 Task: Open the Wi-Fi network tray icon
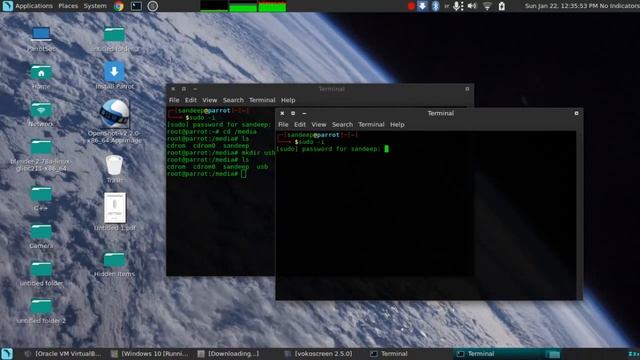tap(487, 6)
